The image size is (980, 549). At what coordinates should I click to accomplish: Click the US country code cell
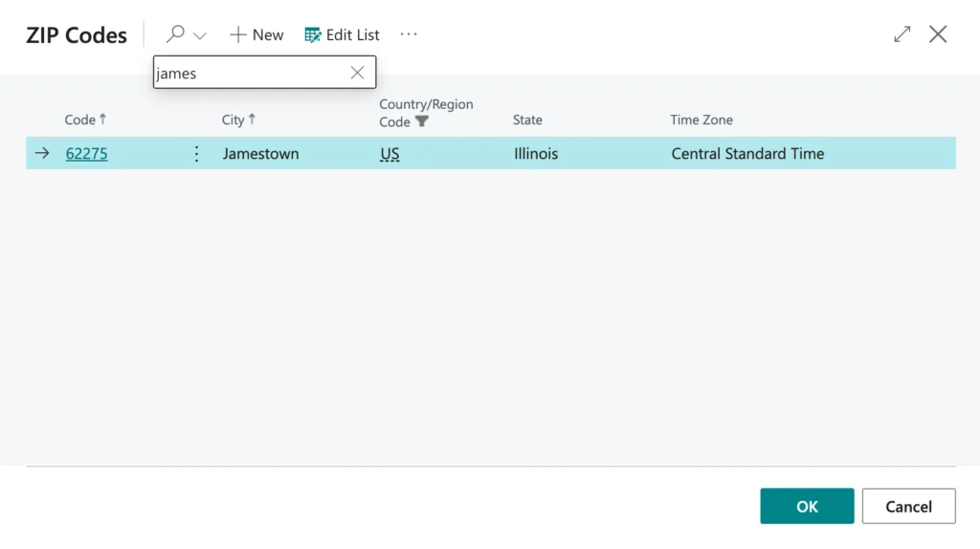(x=390, y=153)
